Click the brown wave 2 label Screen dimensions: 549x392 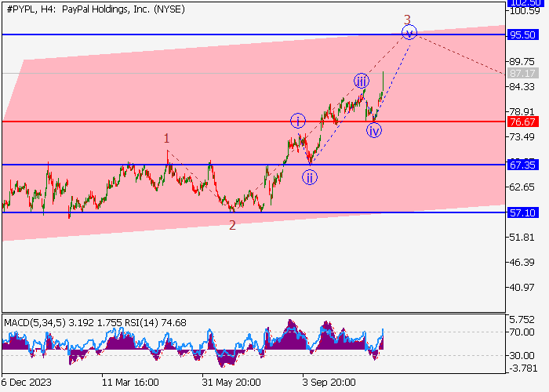(232, 226)
